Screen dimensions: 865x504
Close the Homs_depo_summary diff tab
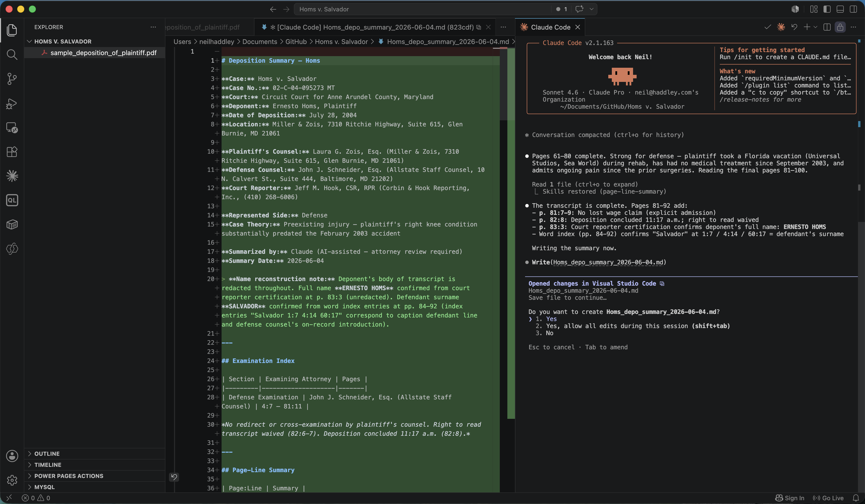click(488, 27)
